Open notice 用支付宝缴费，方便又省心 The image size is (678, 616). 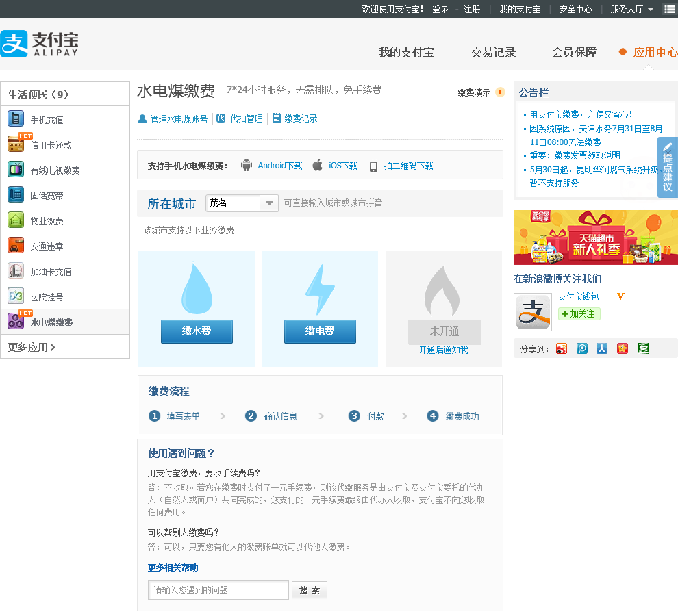point(580,114)
